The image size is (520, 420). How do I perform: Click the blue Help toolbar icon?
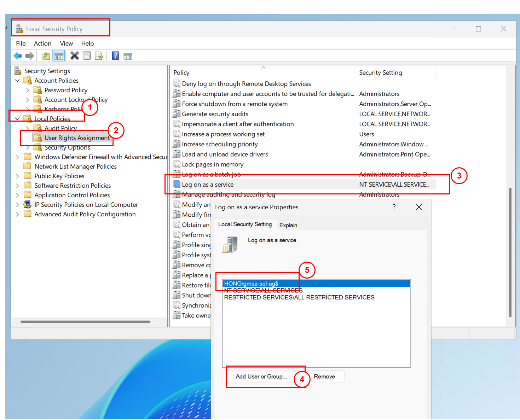pos(115,56)
